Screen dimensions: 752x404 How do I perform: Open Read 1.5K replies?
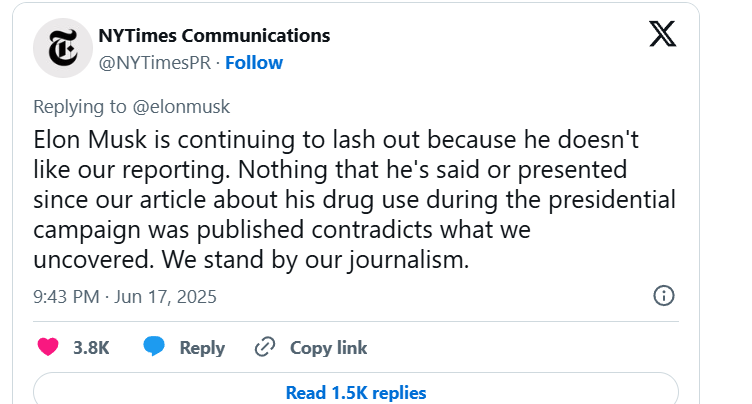(356, 393)
